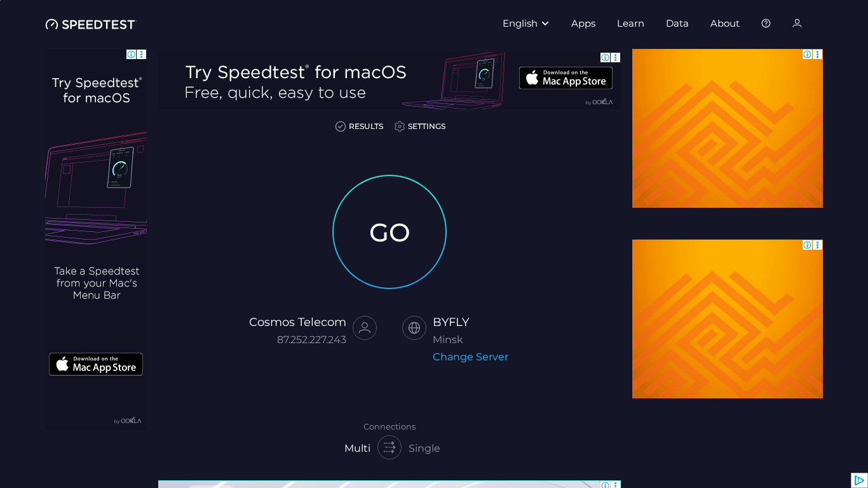868x488 pixels.
Task: Open the About menu item
Action: pos(724,24)
